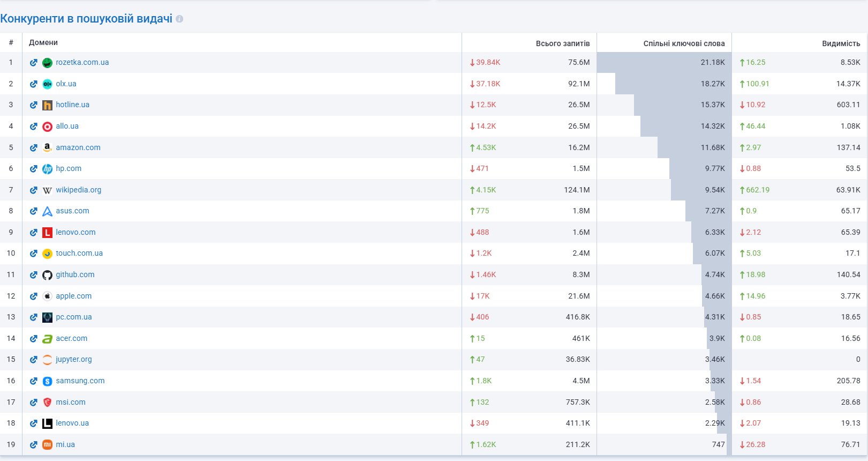Open external link icon for jupyter.org
This screenshot has width=868, height=461.
tap(33, 360)
